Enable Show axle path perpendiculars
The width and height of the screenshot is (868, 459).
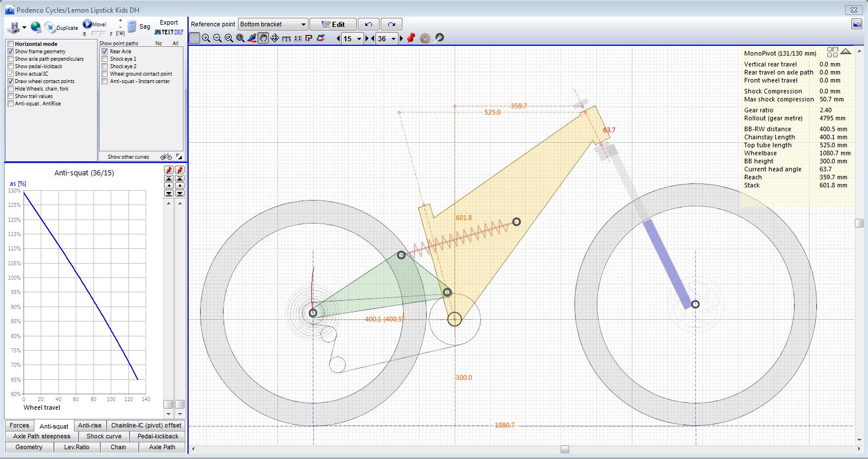click(10, 59)
